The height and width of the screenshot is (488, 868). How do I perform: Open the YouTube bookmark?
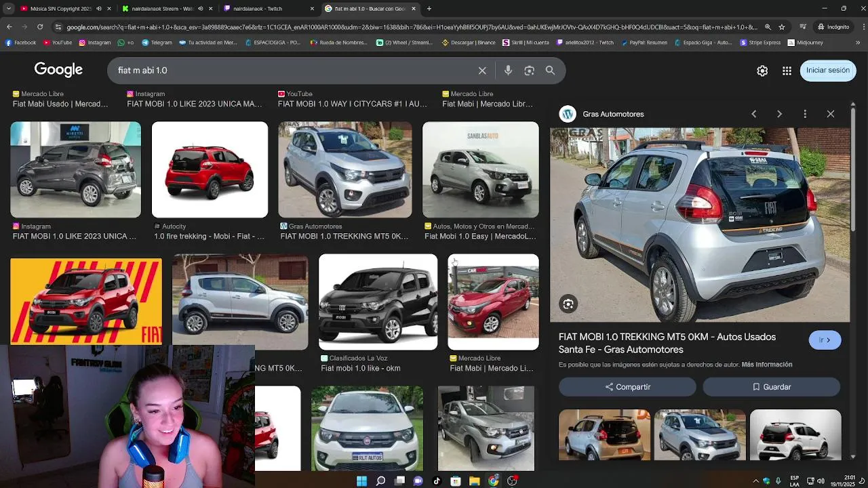pyautogui.click(x=58, y=42)
